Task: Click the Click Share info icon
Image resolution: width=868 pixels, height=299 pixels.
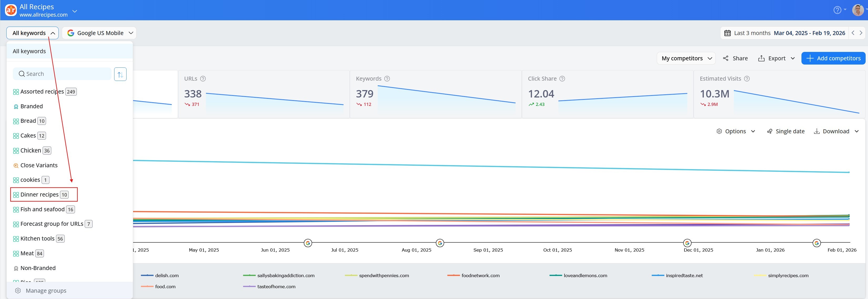Action: click(562, 79)
